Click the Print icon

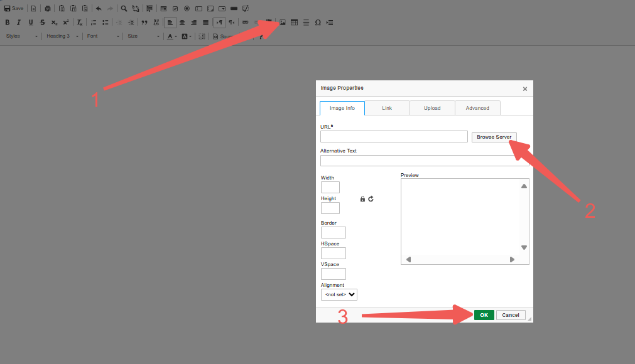pos(47,9)
